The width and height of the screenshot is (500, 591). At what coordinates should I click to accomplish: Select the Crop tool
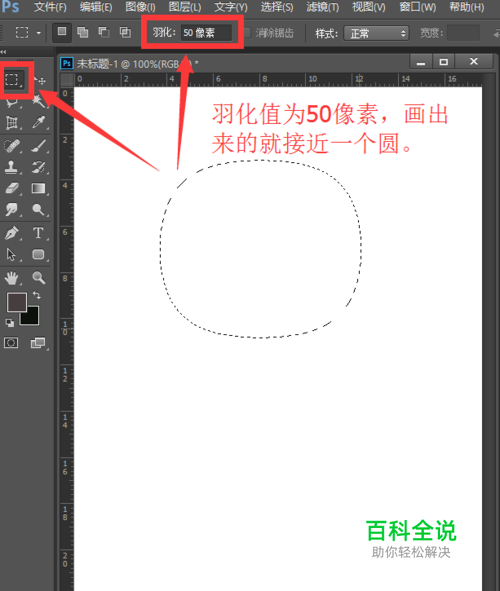(12, 122)
